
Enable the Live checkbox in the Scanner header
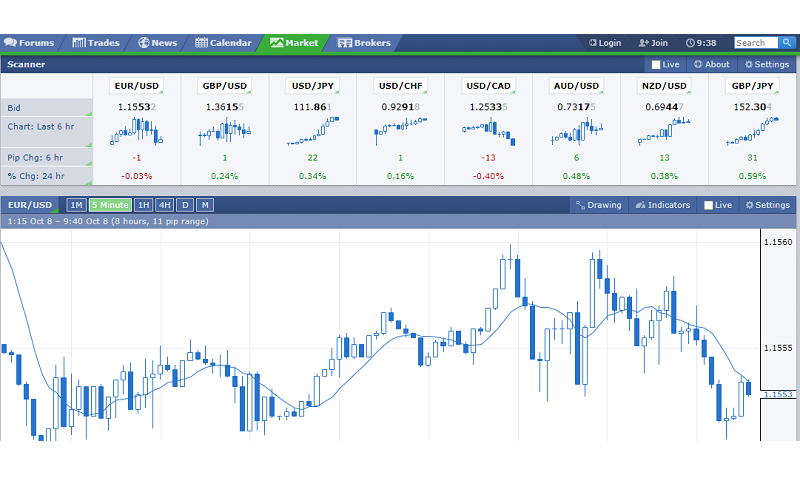[656, 64]
